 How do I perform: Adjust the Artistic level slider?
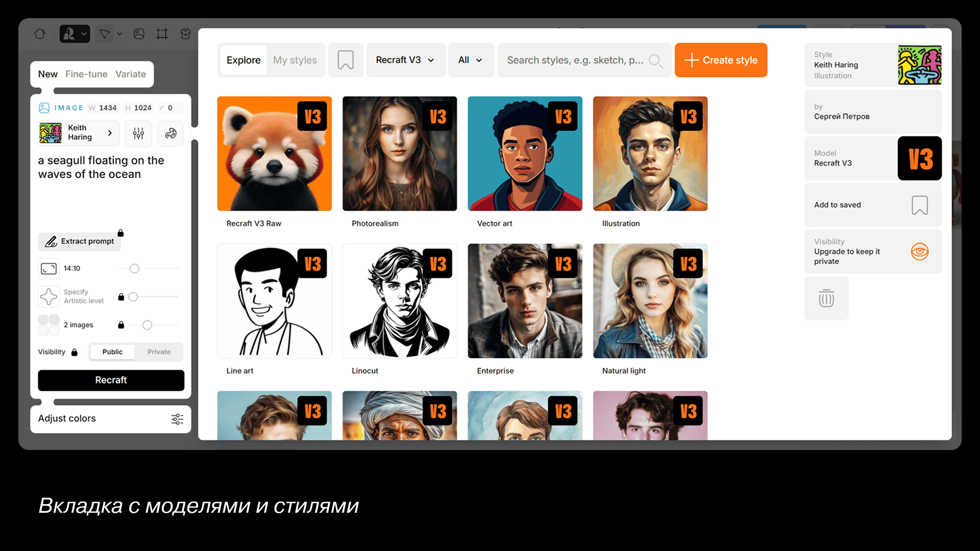tap(133, 296)
